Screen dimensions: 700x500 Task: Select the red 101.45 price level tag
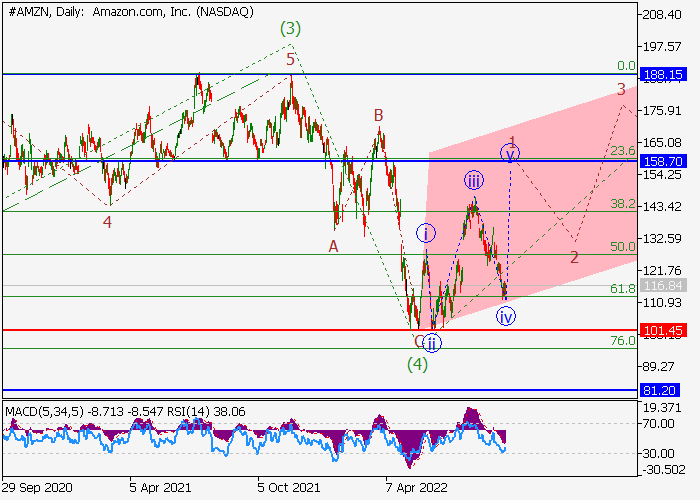[x=661, y=330]
